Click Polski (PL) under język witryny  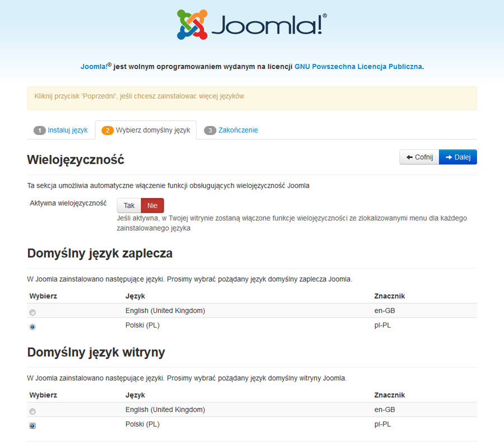[x=142, y=424]
